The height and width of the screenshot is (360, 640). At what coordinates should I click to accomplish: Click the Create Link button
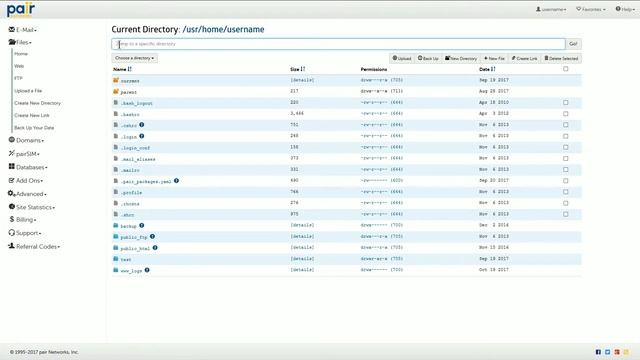[x=524, y=58]
